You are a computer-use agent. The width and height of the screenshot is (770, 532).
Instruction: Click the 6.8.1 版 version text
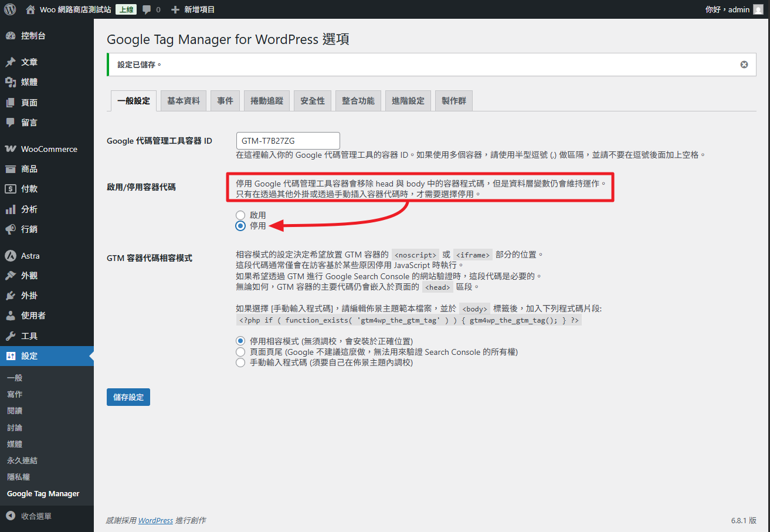(x=744, y=520)
